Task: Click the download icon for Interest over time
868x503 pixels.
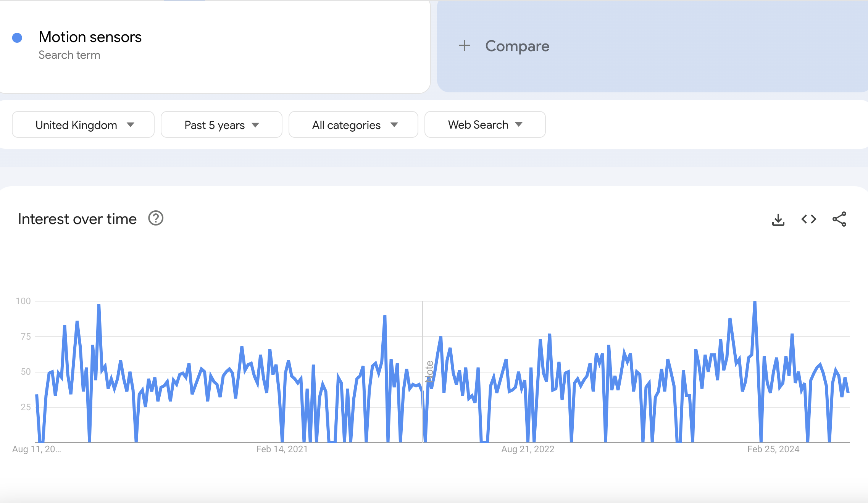Action: point(778,219)
